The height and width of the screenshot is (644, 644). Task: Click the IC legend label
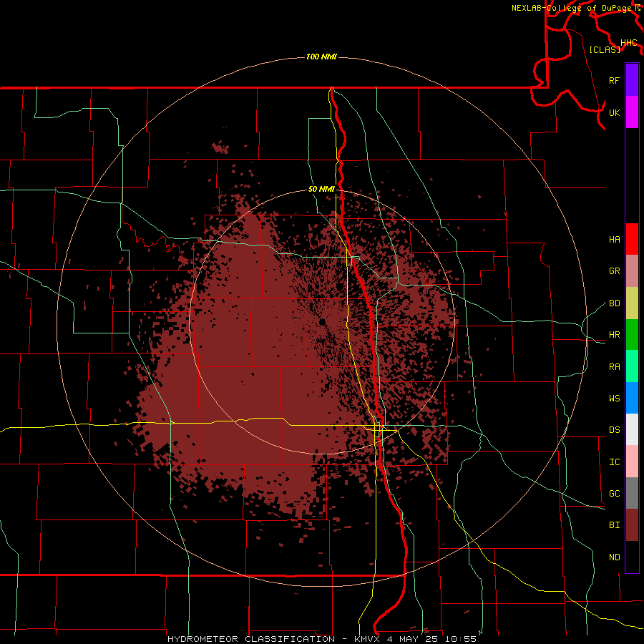coord(614,462)
